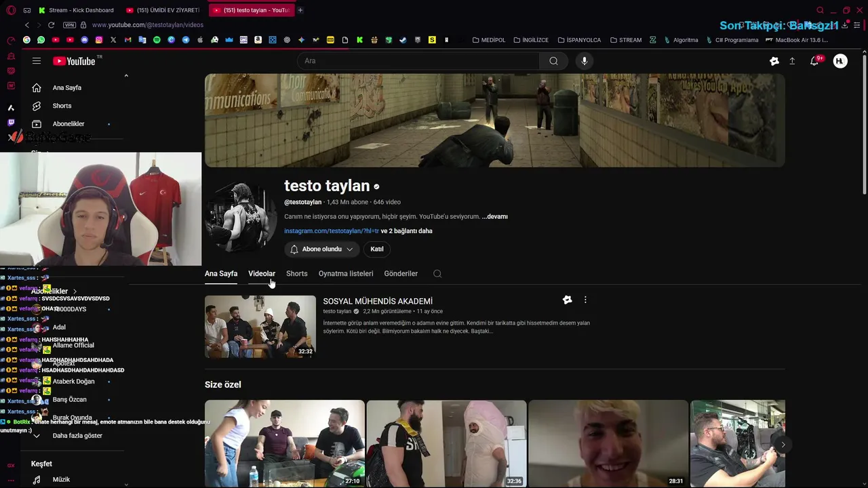This screenshot has height=488, width=868.
Task: Open the 28:31 video thumbnail in Size özel
Action: coord(608,443)
